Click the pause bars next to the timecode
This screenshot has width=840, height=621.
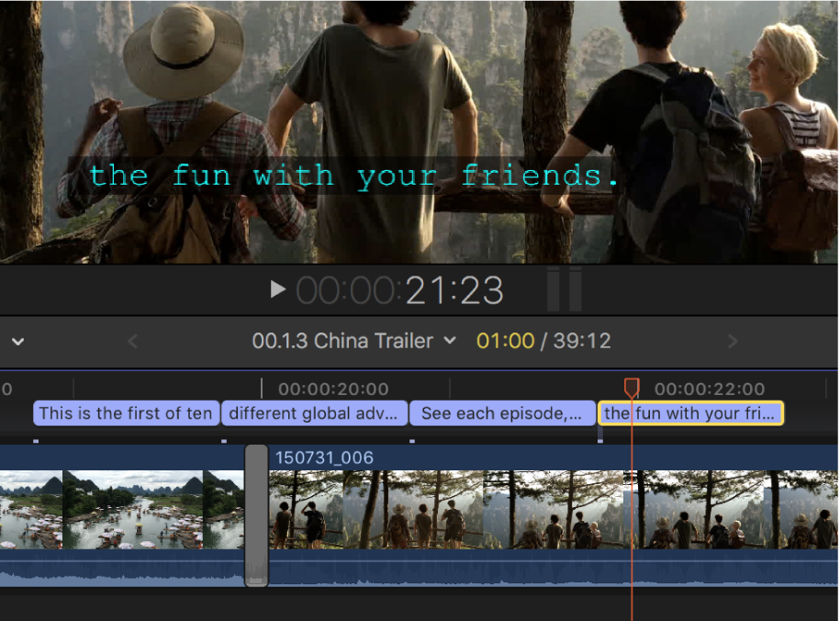tap(564, 288)
